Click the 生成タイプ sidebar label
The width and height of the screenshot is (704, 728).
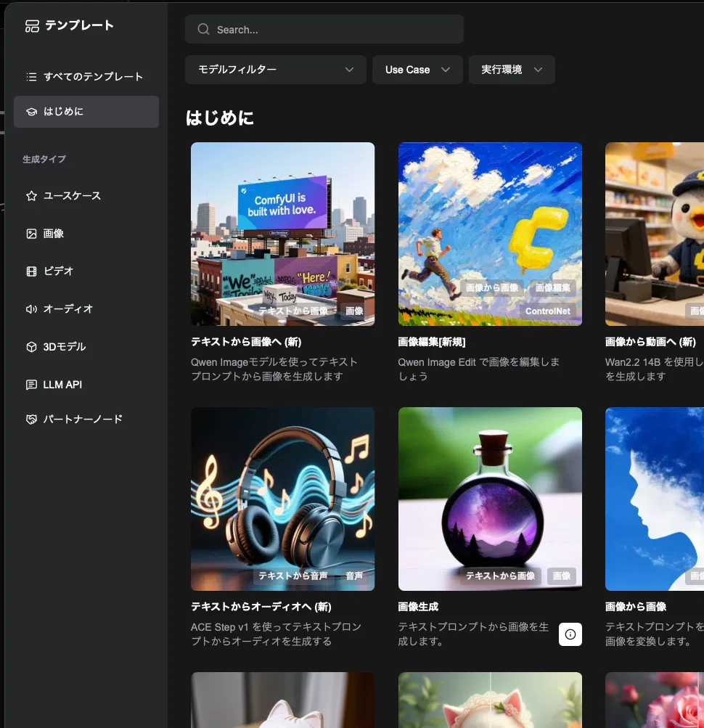tap(44, 159)
